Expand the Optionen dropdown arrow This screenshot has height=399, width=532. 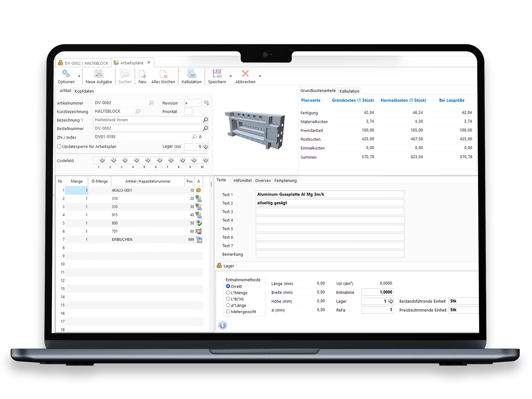pyautogui.click(x=79, y=76)
